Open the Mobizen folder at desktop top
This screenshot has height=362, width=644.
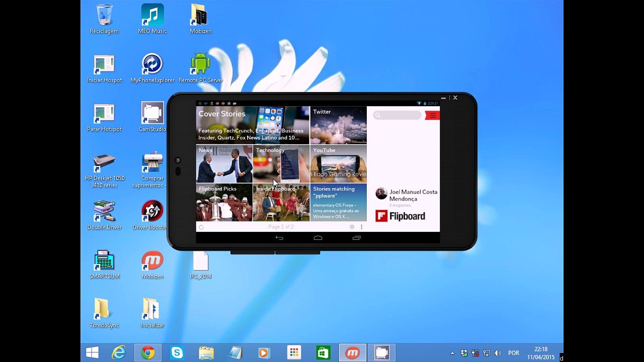[x=201, y=19]
